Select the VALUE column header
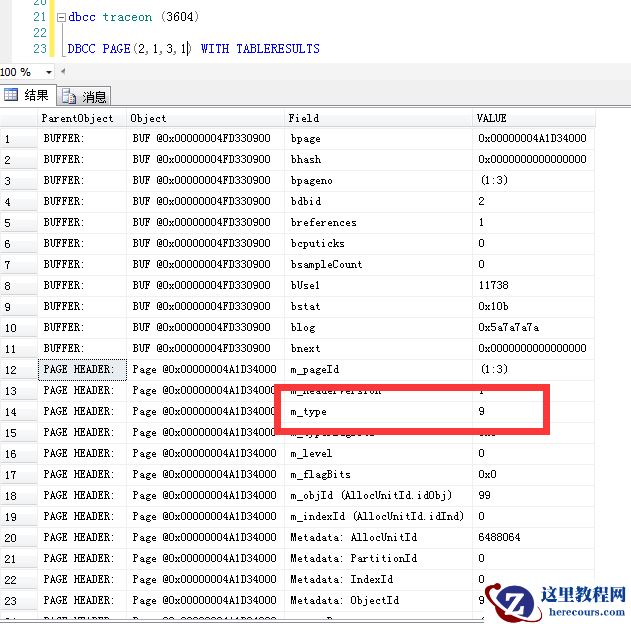 click(533, 118)
